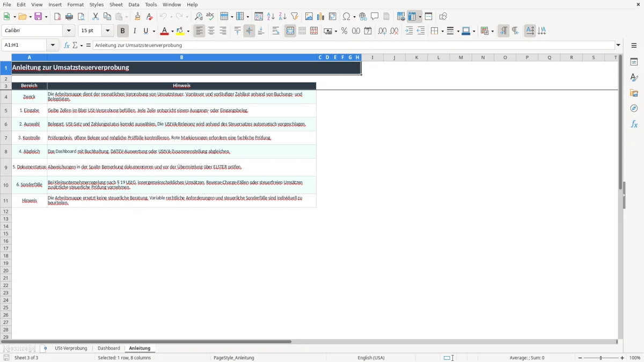This screenshot has width=644, height=362.
Task: Toggle Wrap Text
Action: coord(276,31)
